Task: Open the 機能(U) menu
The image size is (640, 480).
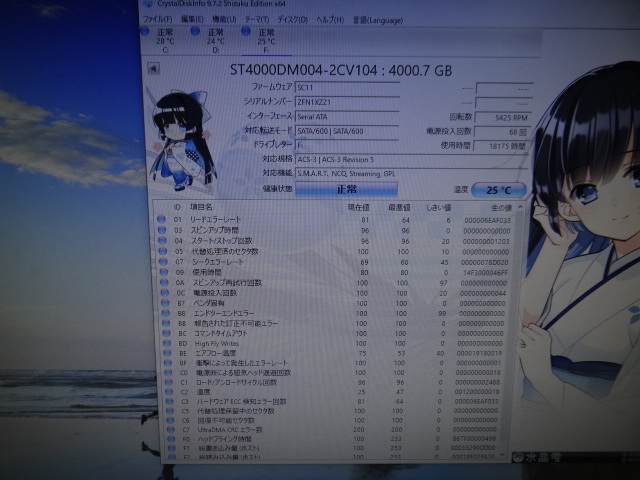Action: [x=224, y=20]
